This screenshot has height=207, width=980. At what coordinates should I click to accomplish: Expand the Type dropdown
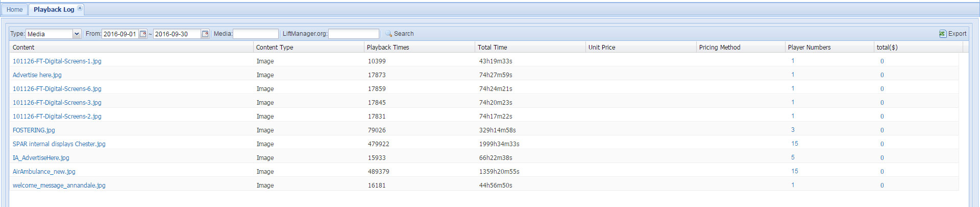[x=77, y=34]
